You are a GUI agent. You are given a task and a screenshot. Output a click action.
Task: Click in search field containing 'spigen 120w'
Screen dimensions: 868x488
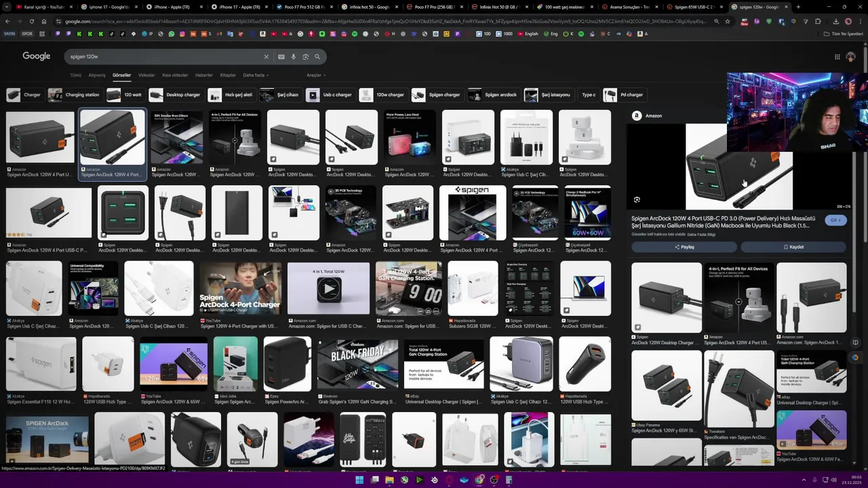click(163, 57)
